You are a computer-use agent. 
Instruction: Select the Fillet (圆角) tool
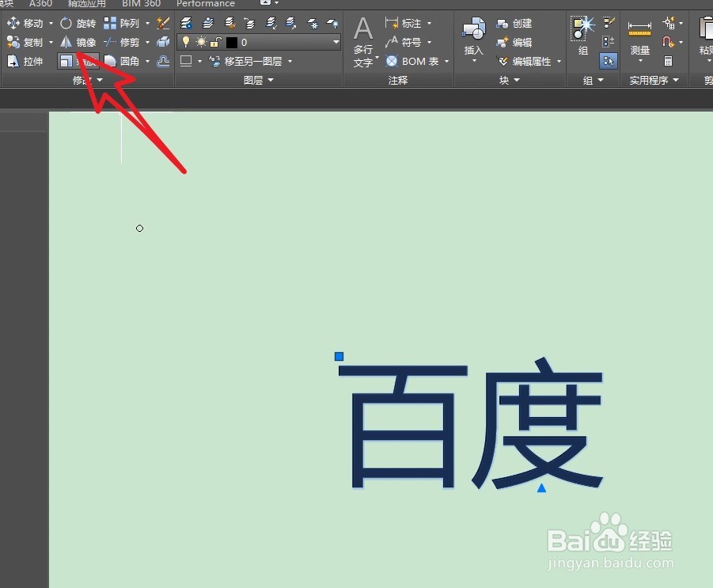coord(121,61)
